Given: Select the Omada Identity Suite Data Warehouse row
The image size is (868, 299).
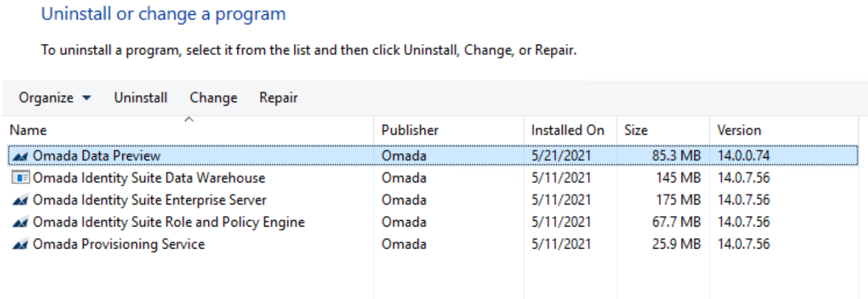Looking at the screenshot, I should pos(434,177).
